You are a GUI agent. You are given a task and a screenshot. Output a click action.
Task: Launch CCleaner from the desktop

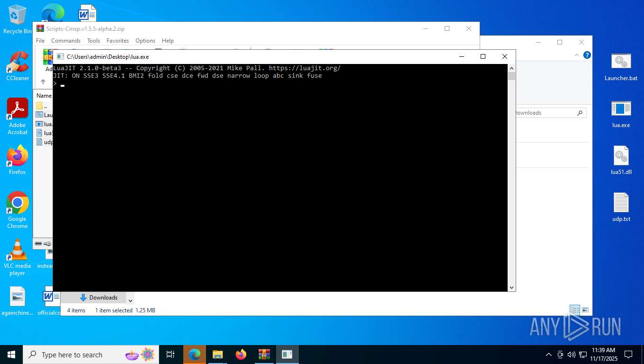[x=18, y=66]
